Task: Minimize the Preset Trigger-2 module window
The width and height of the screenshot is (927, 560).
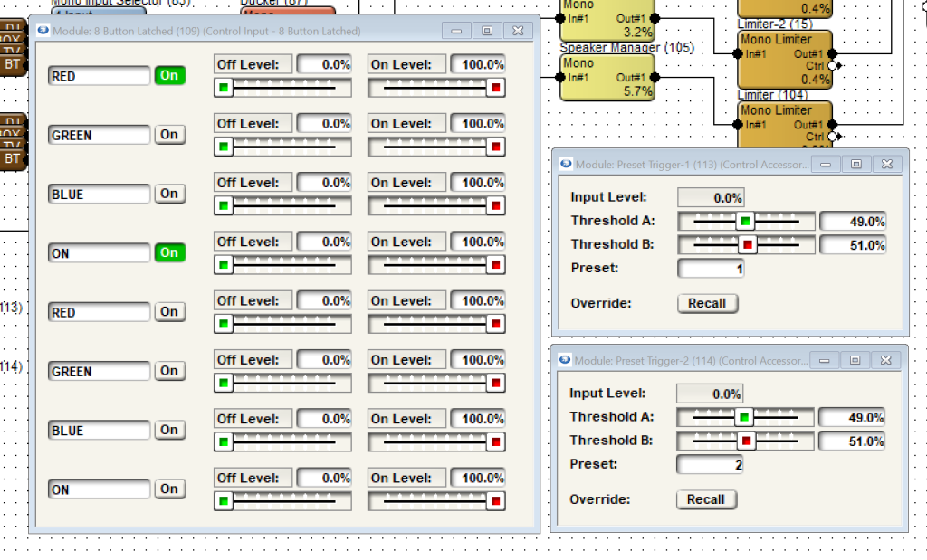Action: (x=823, y=360)
